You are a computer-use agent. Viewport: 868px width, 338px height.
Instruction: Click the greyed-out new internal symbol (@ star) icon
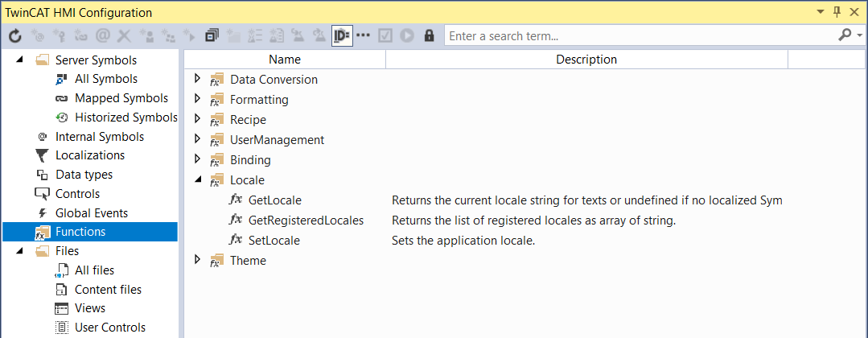pyautogui.click(x=38, y=36)
